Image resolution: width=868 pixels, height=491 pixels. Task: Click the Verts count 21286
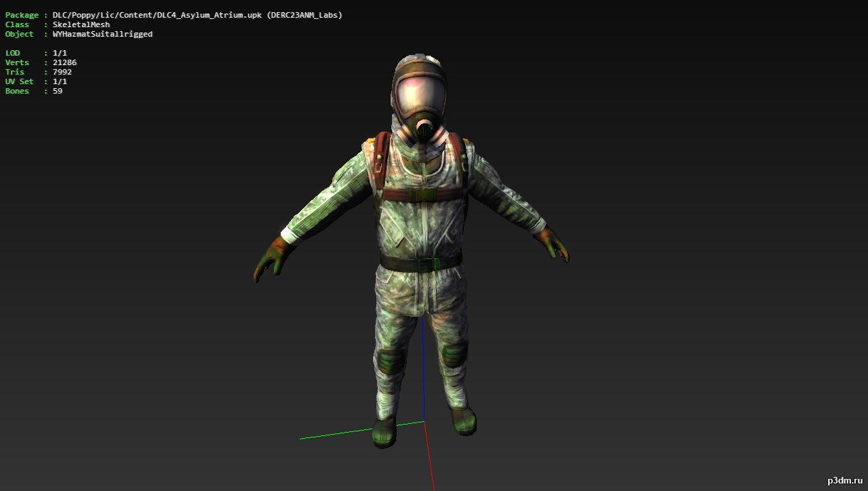pos(64,62)
